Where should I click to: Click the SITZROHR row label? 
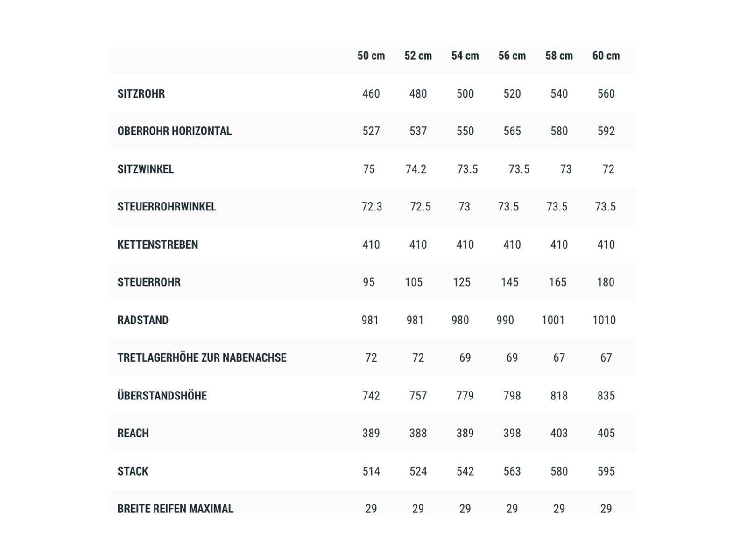coord(141,94)
